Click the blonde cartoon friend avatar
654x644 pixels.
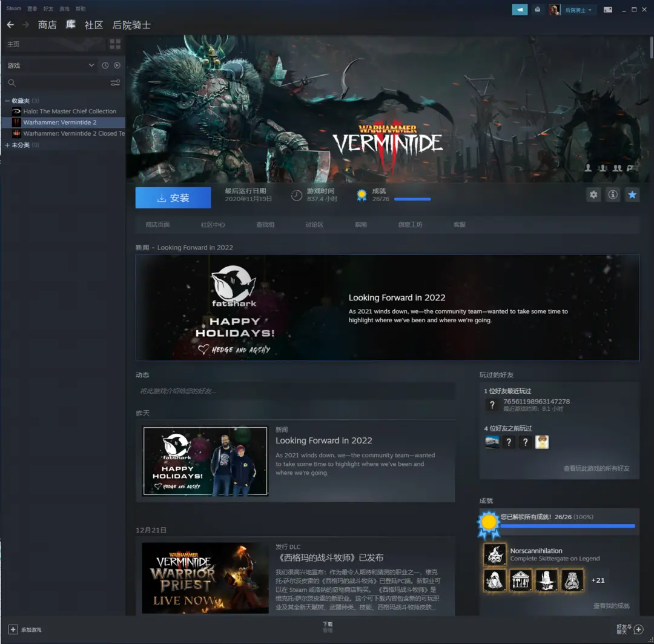pos(542,442)
